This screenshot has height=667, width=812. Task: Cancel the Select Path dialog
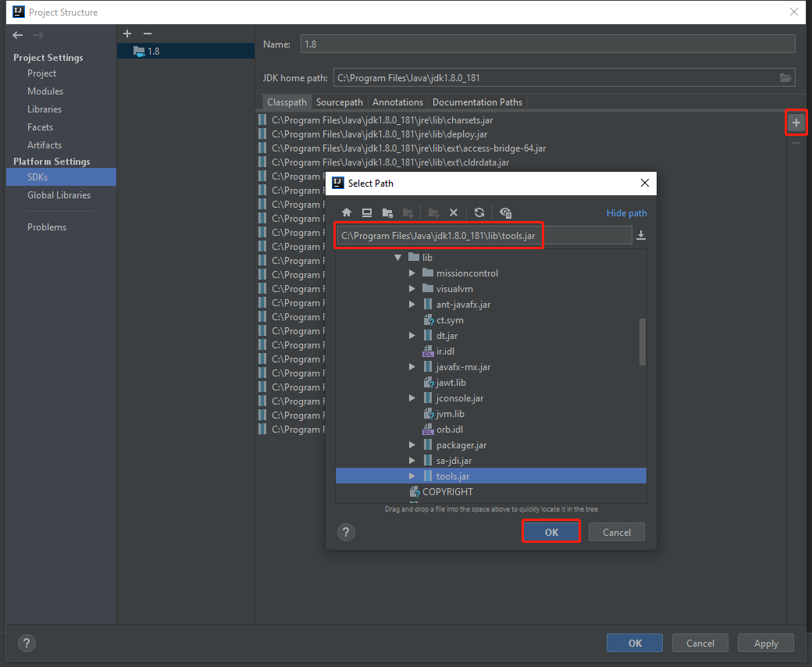(616, 532)
